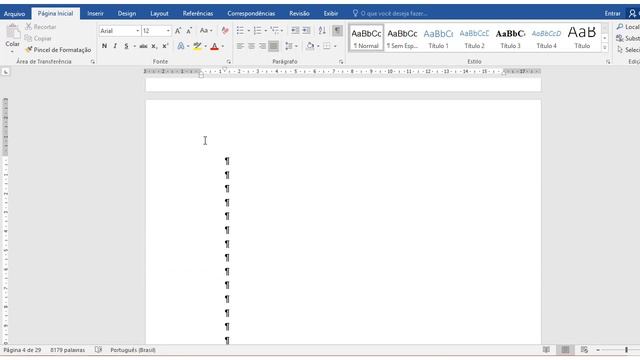Toggle show/hide paragraph marks (¶)
The image size is (640, 360).
(x=337, y=31)
